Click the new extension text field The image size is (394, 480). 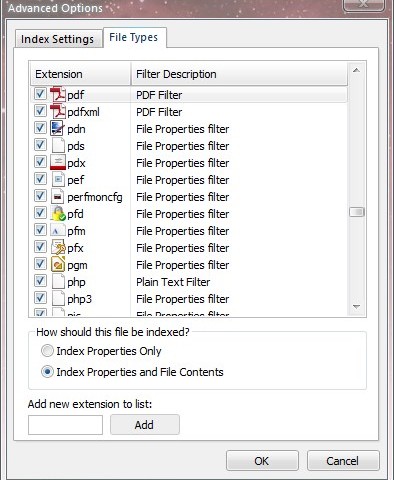[x=65, y=425]
